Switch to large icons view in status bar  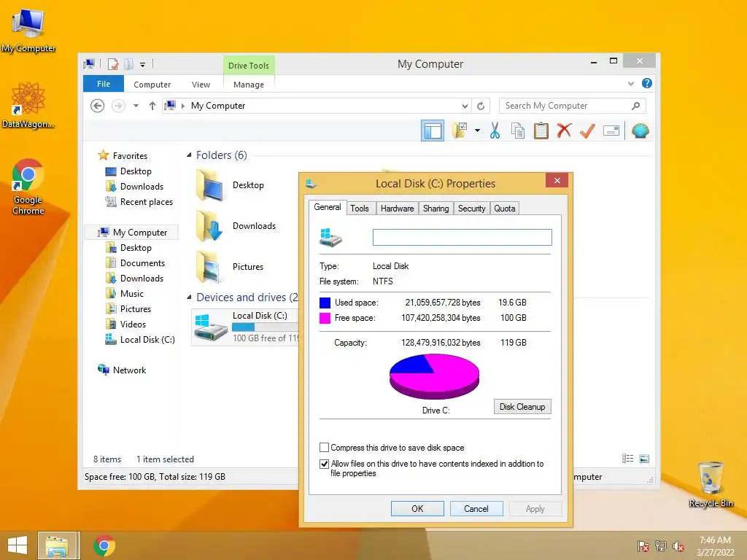[x=644, y=459]
